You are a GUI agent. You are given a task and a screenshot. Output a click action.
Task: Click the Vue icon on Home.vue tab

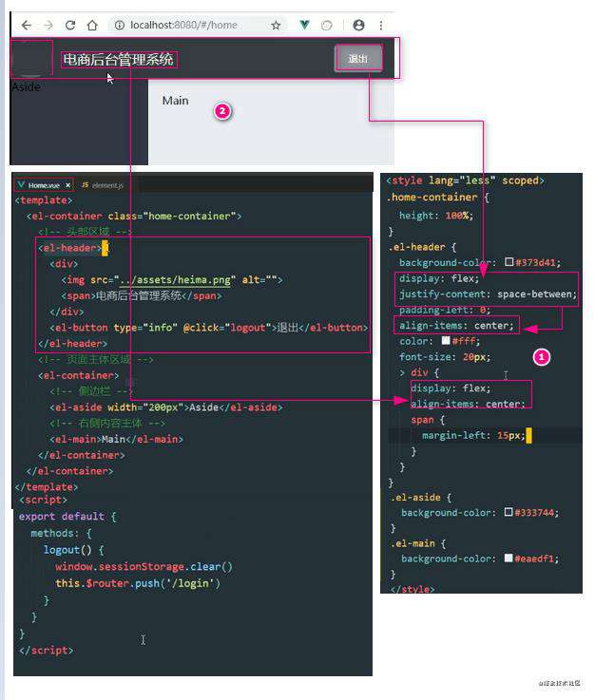21,184
